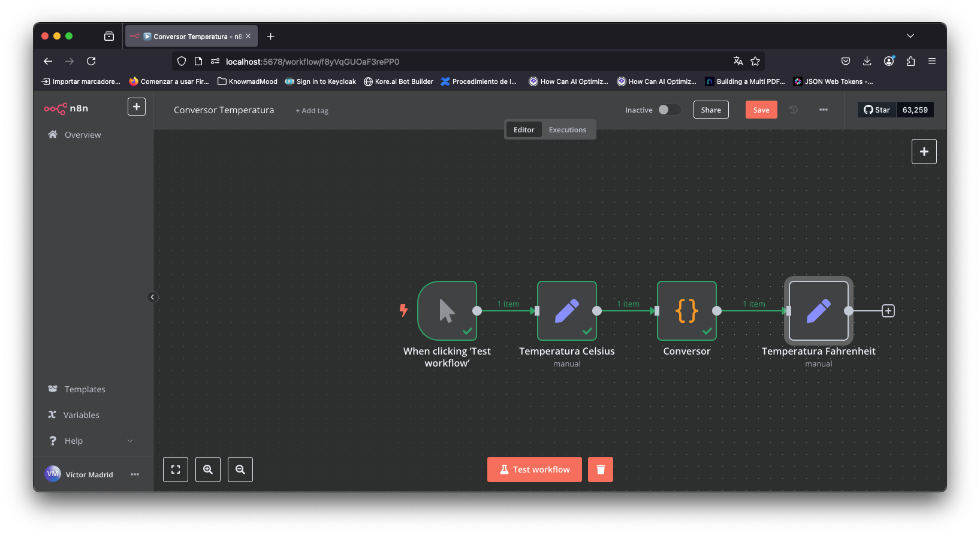Click output handle of Conversor node
This screenshot has width=980, height=536.
tap(717, 311)
